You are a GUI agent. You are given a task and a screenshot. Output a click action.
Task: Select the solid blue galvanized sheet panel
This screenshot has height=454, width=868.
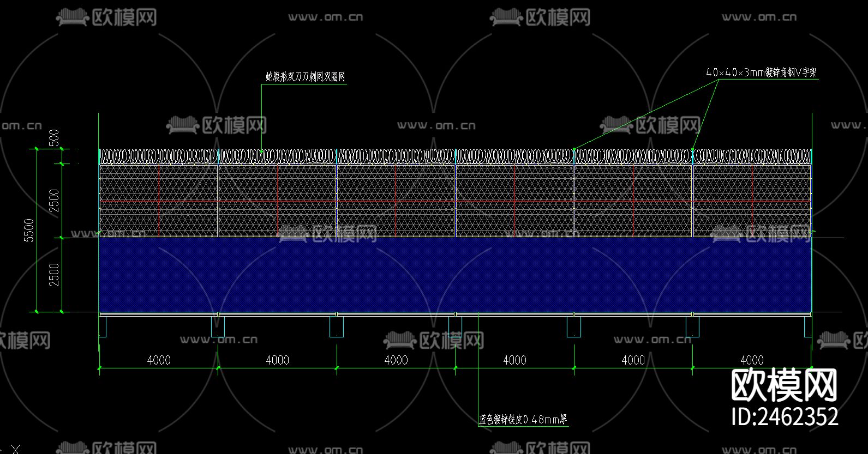pos(455,275)
